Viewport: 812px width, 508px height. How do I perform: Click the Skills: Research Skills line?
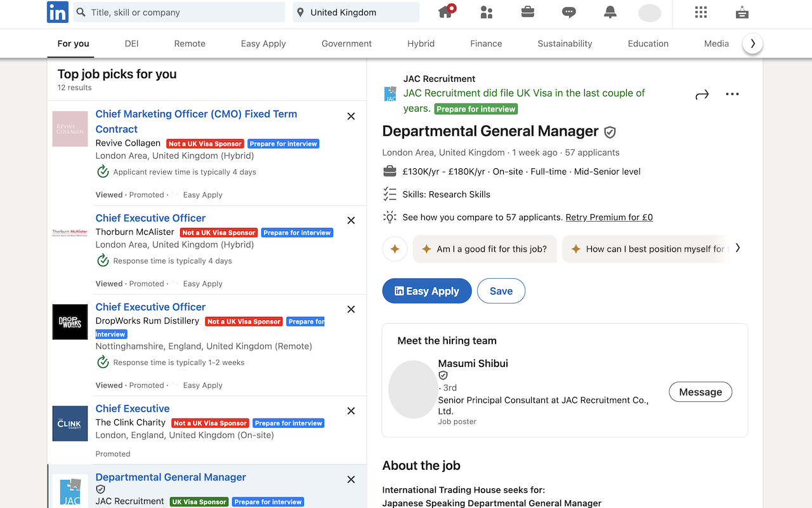click(446, 194)
